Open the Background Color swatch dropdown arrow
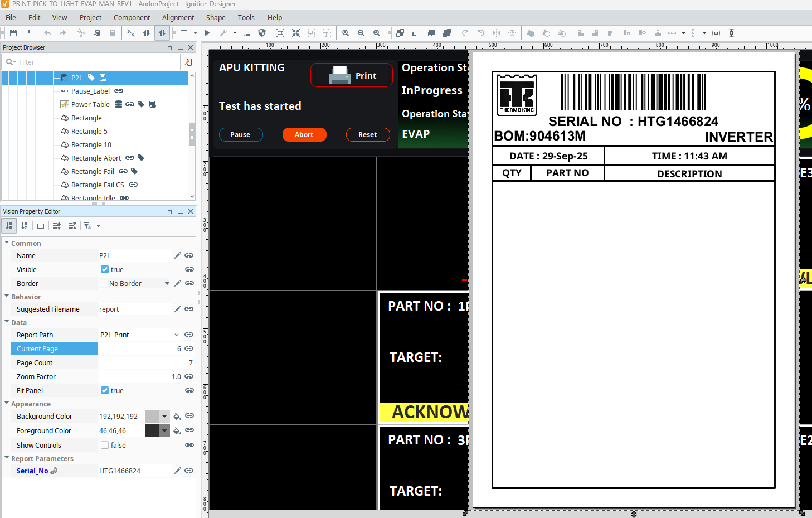 (x=164, y=416)
